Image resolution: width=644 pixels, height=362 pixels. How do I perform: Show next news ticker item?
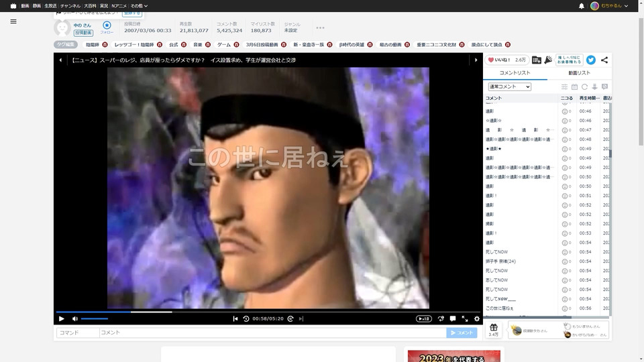pyautogui.click(x=476, y=60)
